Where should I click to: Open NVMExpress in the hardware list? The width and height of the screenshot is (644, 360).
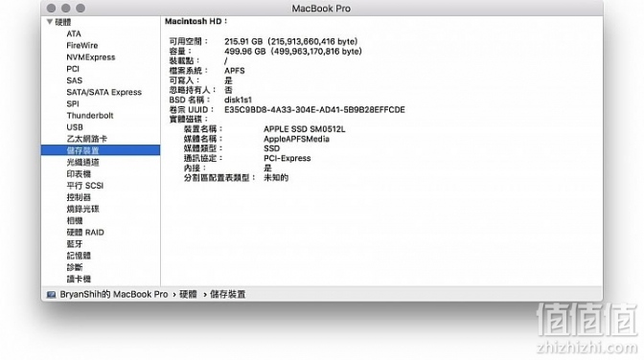pyautogui.click(x=91, y=57)
